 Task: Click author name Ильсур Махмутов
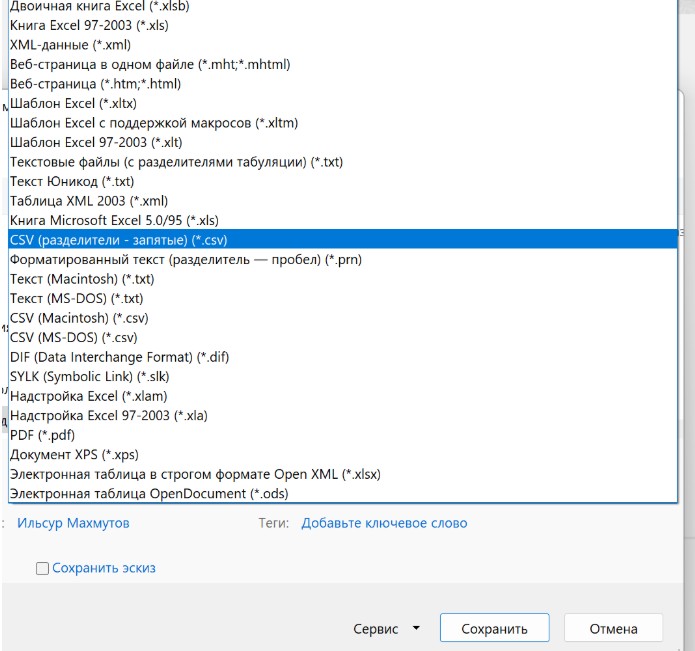coord(73,523)
